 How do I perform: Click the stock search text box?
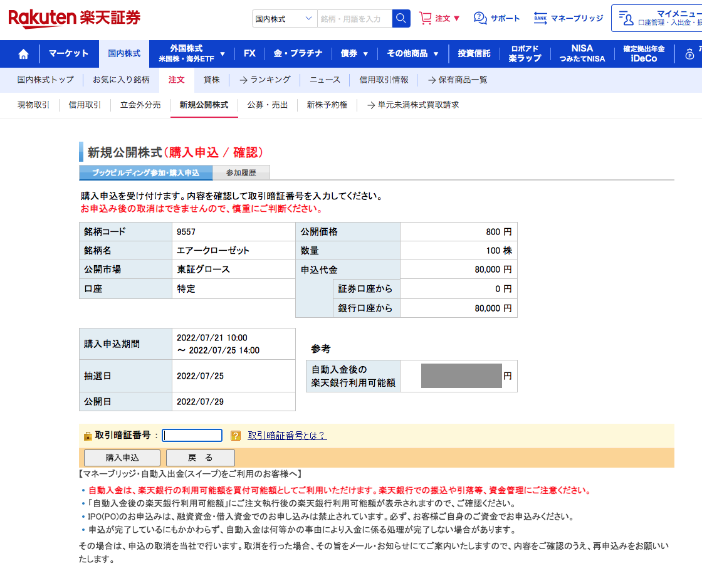(354, 19)
